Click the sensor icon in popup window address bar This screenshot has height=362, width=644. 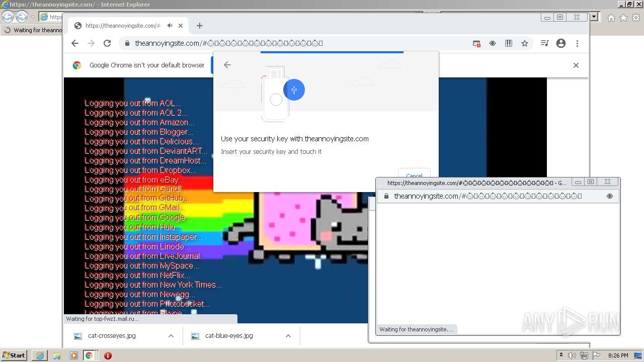[610, 196]
